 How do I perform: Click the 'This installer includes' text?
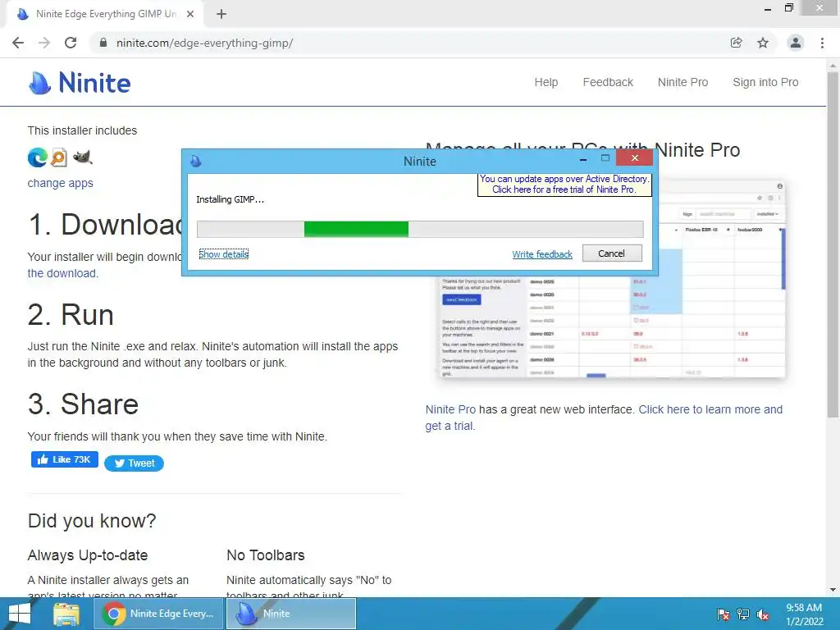click(82, 130)
